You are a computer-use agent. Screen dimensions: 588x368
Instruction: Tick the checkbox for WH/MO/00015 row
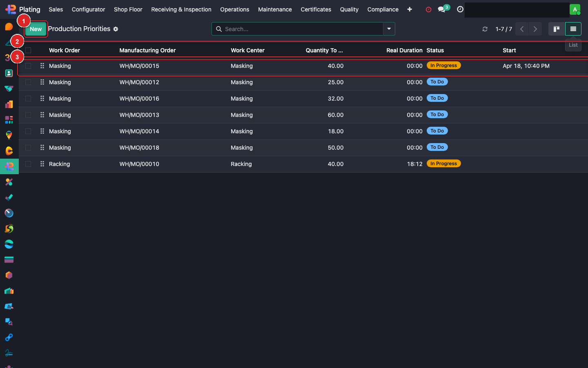(x=28, y=66)
